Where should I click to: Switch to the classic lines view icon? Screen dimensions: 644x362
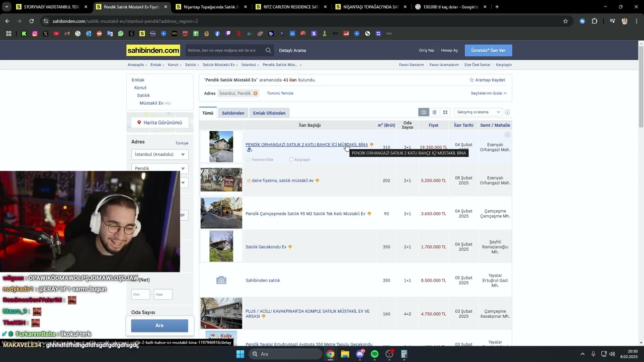point(434,112)
